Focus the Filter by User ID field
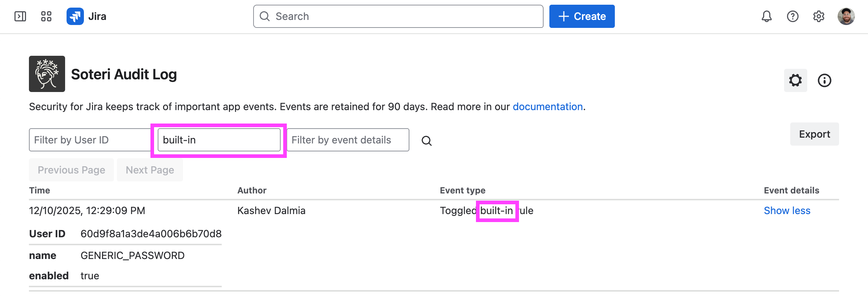 click(90, 140)
